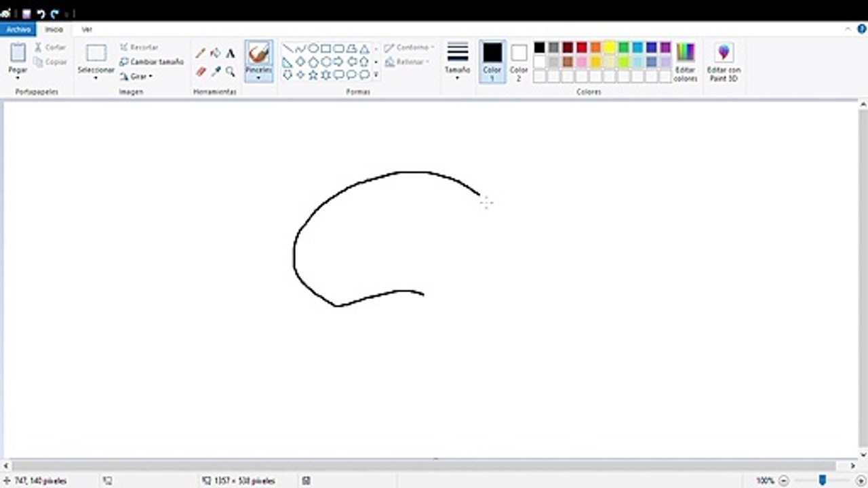868x488 pixels.
Task: Expand the shapes gallery more arrow
Action: point(376,75)
